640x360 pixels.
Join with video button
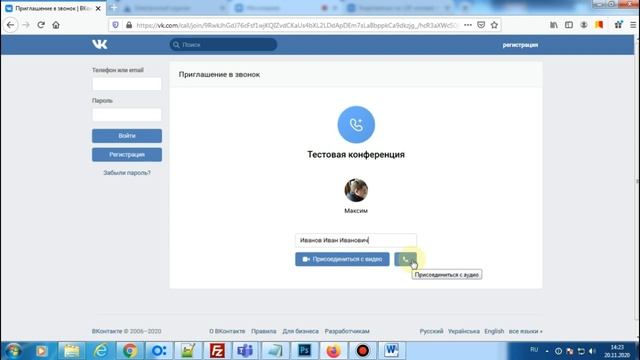pyautogui.click(x=342, y=259)
